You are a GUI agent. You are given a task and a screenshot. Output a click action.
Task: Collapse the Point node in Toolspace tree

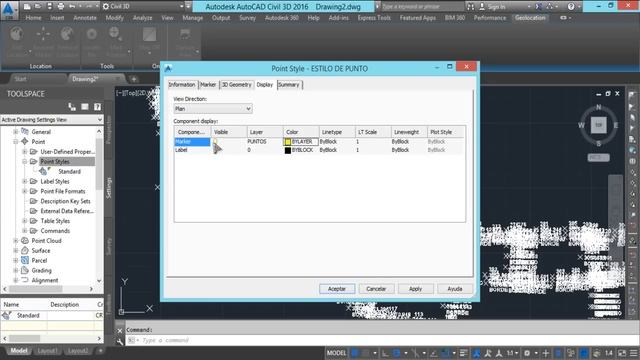click(x=16, y=142)
